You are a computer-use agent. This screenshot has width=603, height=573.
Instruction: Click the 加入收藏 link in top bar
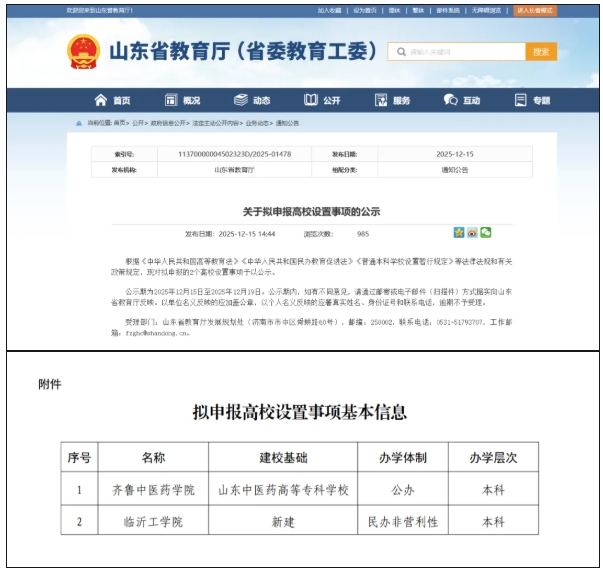pos(329,10)
